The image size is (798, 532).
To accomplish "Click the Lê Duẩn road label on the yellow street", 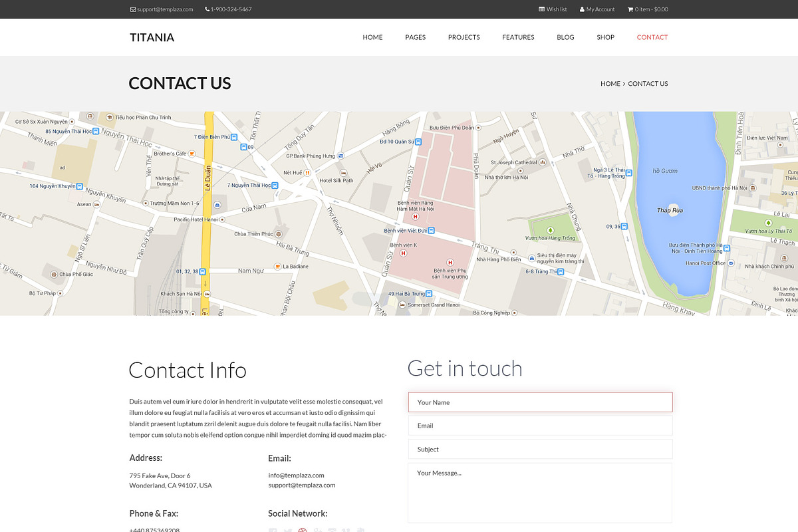I will pos(207,178).
